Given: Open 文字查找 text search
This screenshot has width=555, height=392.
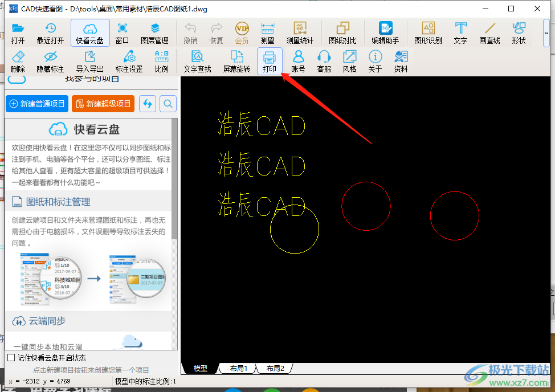Looking at the screenshot, I should point(198,62).
